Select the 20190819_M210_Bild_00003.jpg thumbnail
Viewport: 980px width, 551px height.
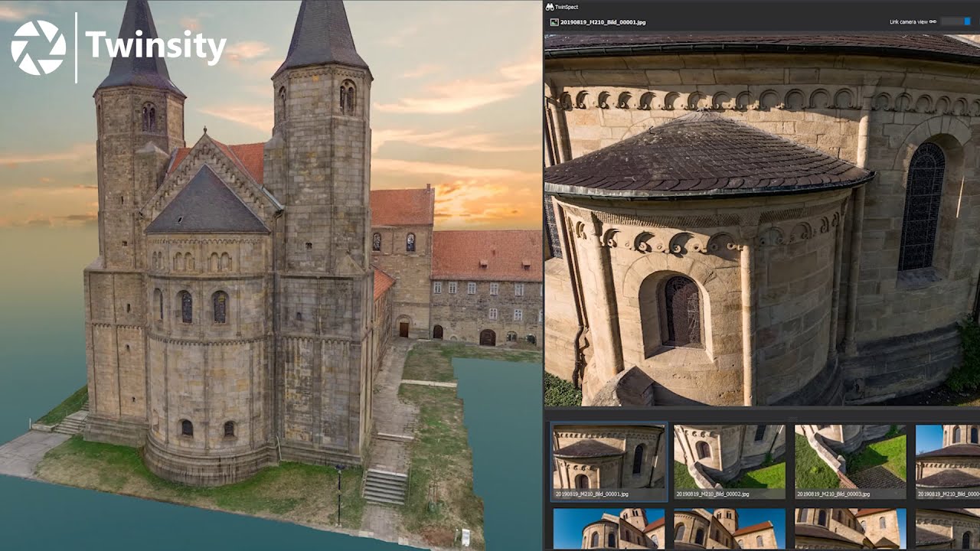tap(850, 462)
